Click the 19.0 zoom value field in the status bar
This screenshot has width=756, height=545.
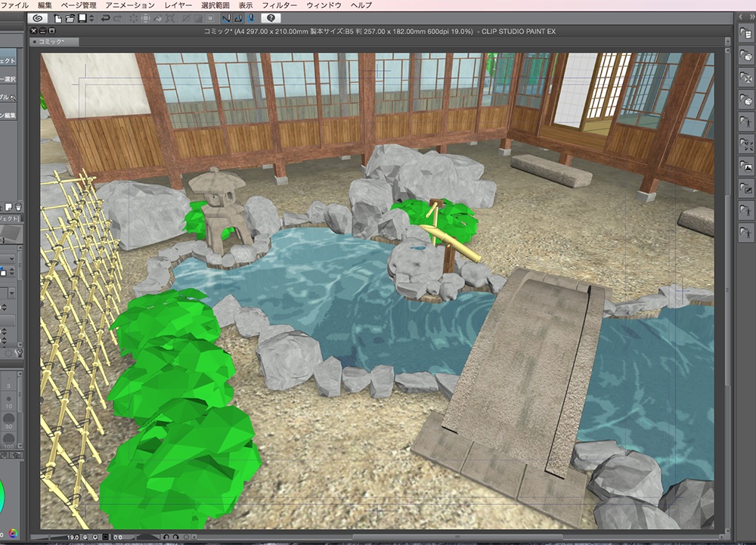coord(73,535)
